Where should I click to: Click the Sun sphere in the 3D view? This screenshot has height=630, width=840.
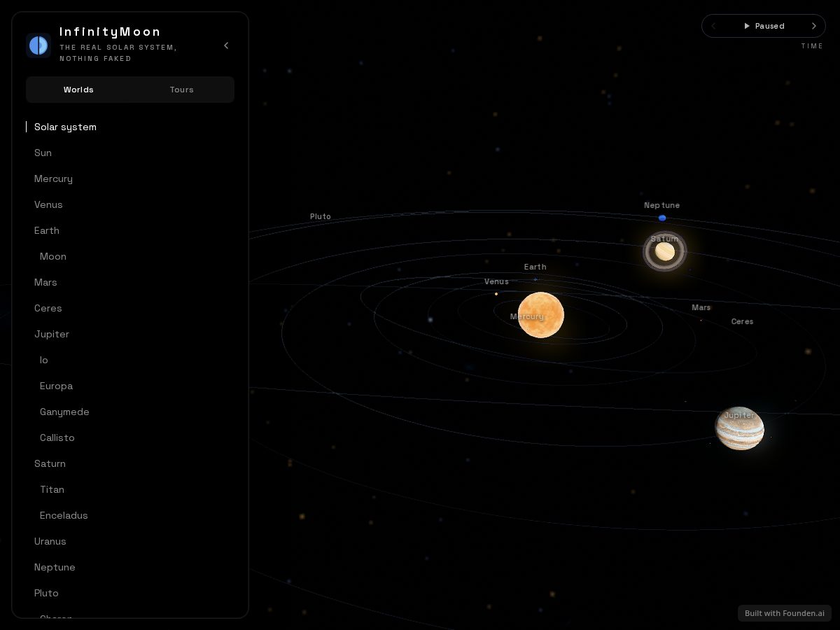coord(540,315)
